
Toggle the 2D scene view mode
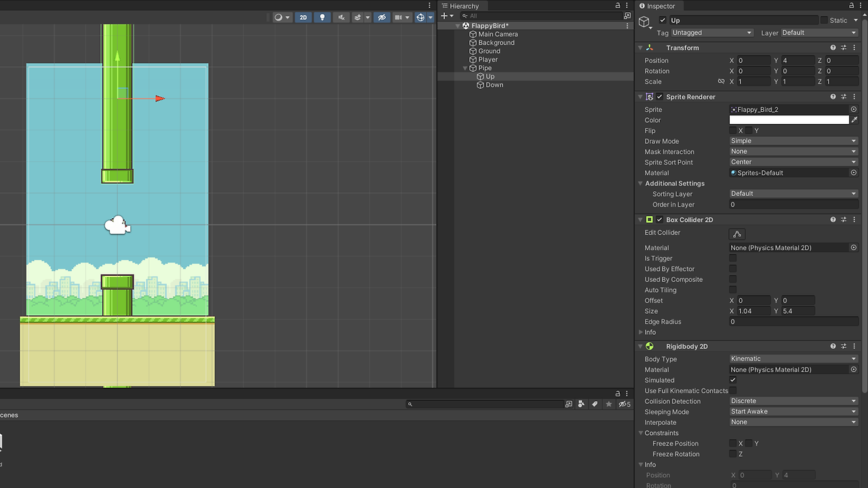point(303,18)
